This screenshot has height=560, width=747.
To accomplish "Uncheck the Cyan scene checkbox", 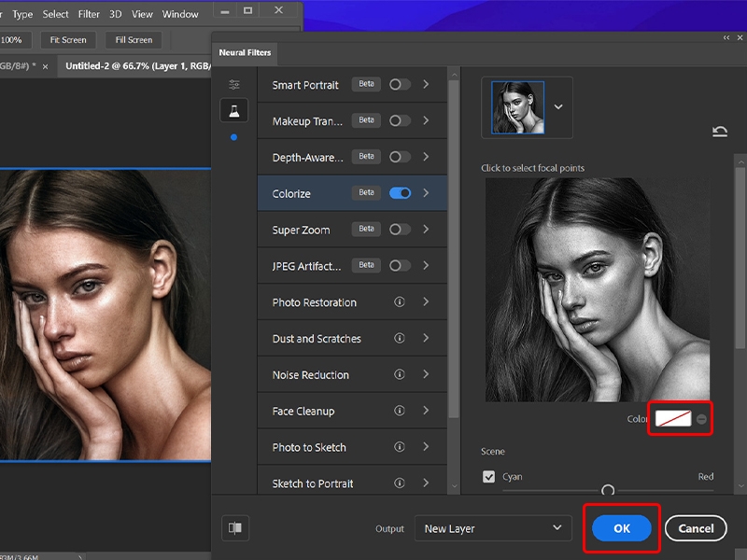I will [489, 476].
